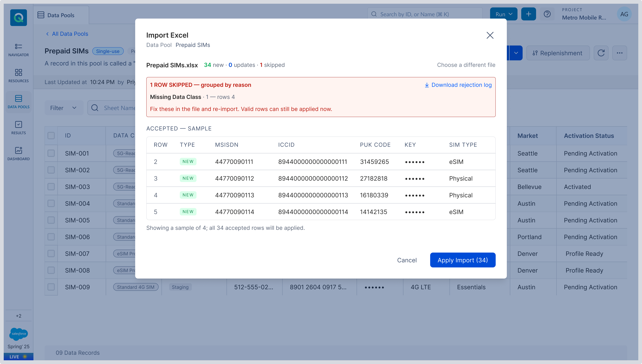Open the Navigator sidebar icon
Screen dimensions: 642x364
click(x=19, y=50)
